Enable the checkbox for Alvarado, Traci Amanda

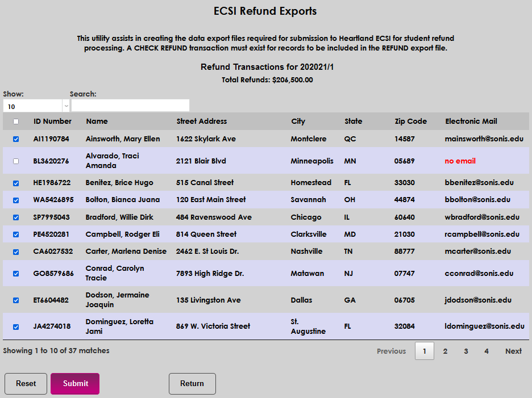click(x=15, y=161)
